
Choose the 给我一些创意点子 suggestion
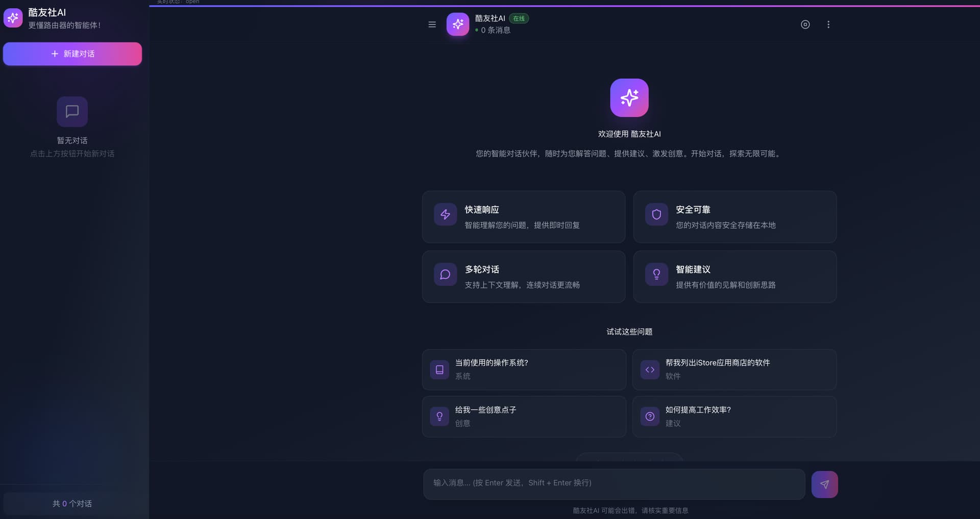pos(524,416)
